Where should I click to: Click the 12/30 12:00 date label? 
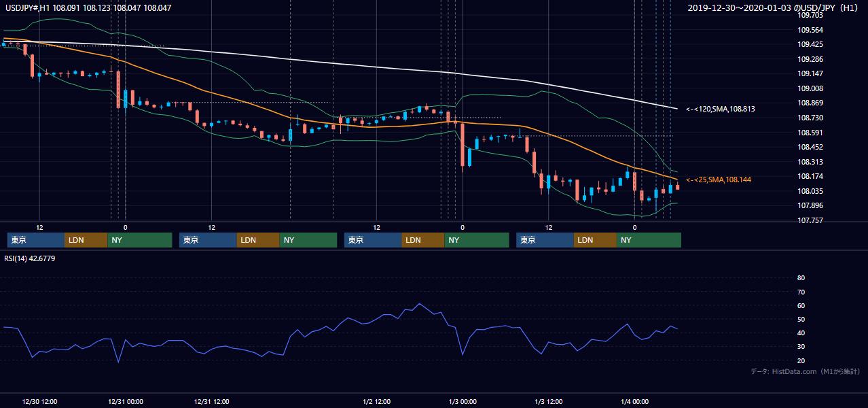point(39,401)
